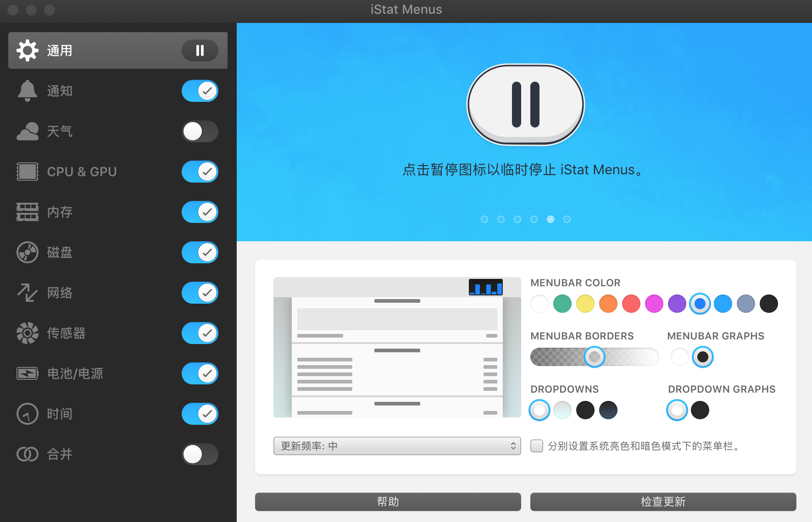Click the 帮助 button
This screenshot has height=522, width=812.
coord(388,502)
